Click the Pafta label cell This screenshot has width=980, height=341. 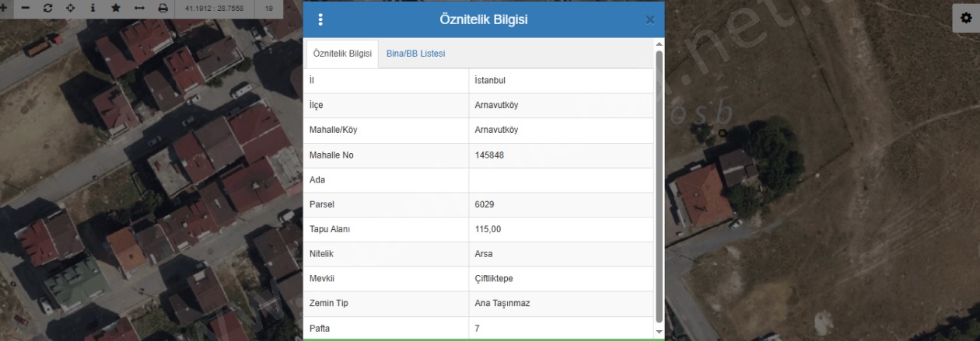[386, 329]
